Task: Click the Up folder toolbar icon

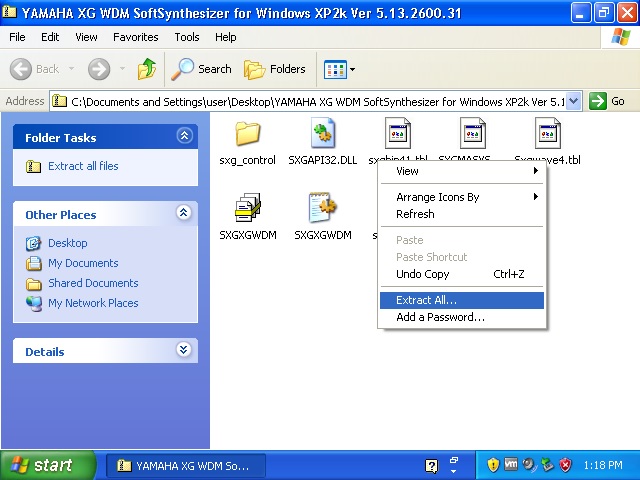Action: tap(147, 69)
